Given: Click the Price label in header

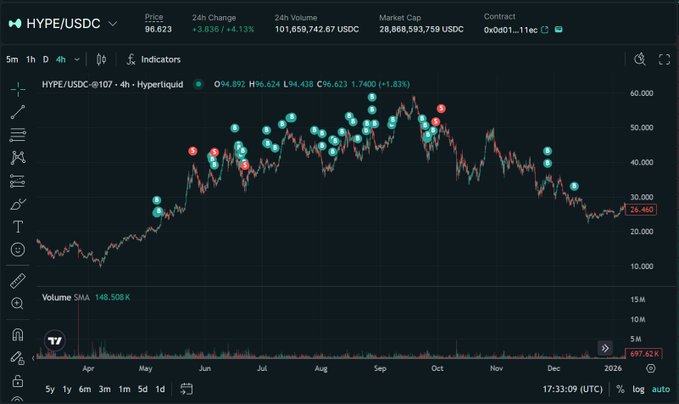Looking at the screenshot, I should tap(154, 17).
